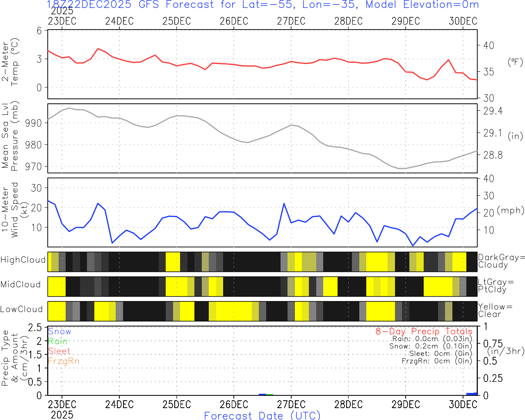Click the 30DEC label on the top axis

pyautogui.click(x=463, y=21)
